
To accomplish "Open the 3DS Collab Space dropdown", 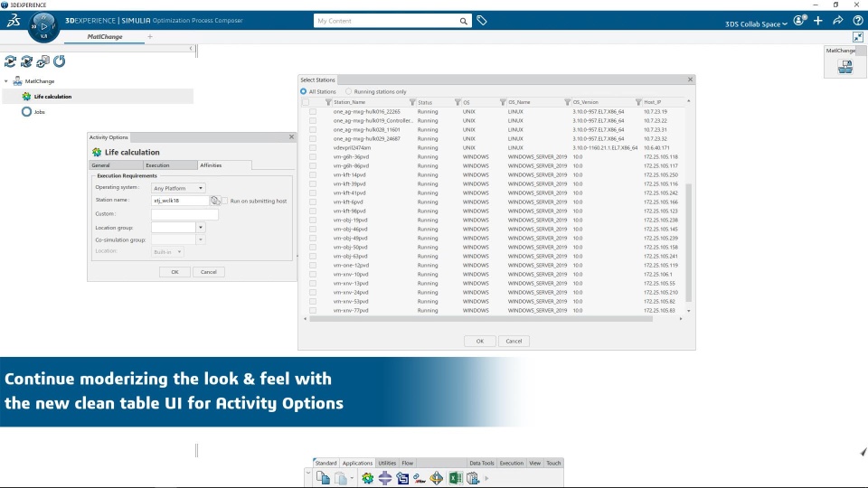I will [x=756, y=23].
